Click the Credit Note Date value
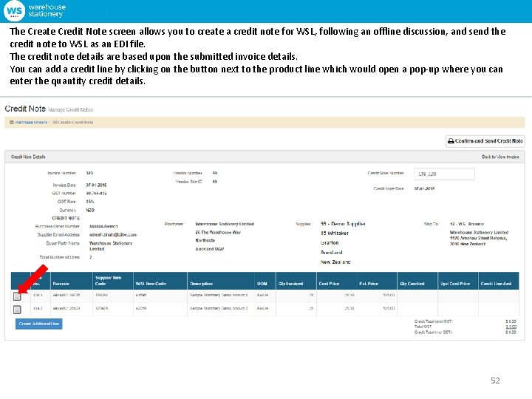532x399 pixels. pos(424,188)
